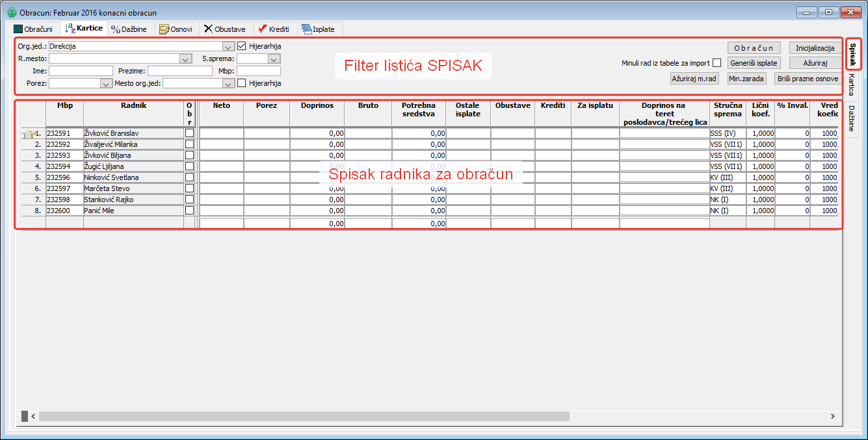The width and height of the screenshot is (868, 440).
Task: Click the Generiši isplate button
Action: [754, 63]
